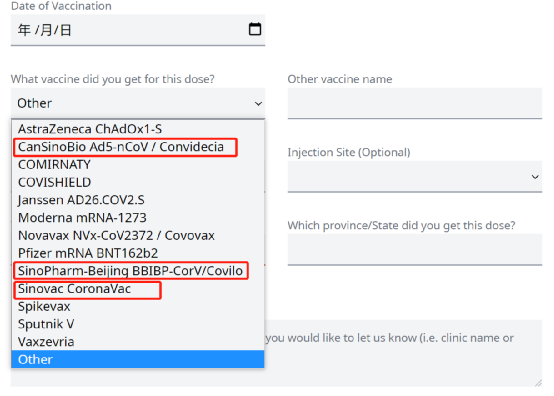Viewport: 554px width, 396px height.
Task: Choose CanSinoBio Ad5-nCoV / Convidecia
Action: (138, 147)
